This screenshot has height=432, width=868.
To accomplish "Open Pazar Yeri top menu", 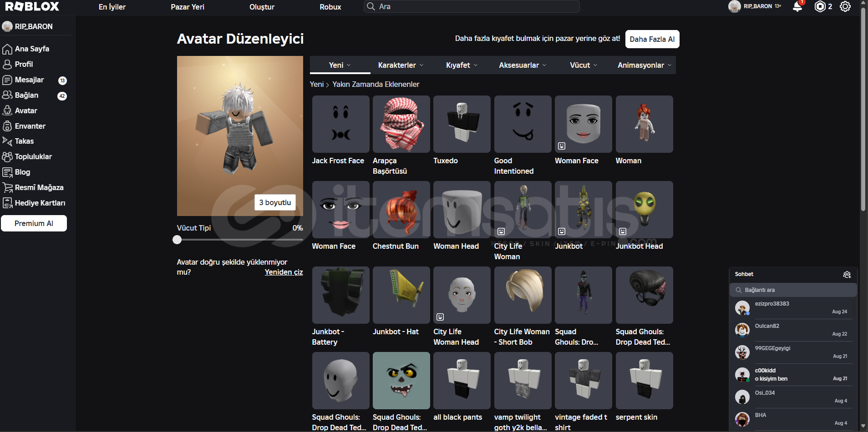I will pos(188,7).
